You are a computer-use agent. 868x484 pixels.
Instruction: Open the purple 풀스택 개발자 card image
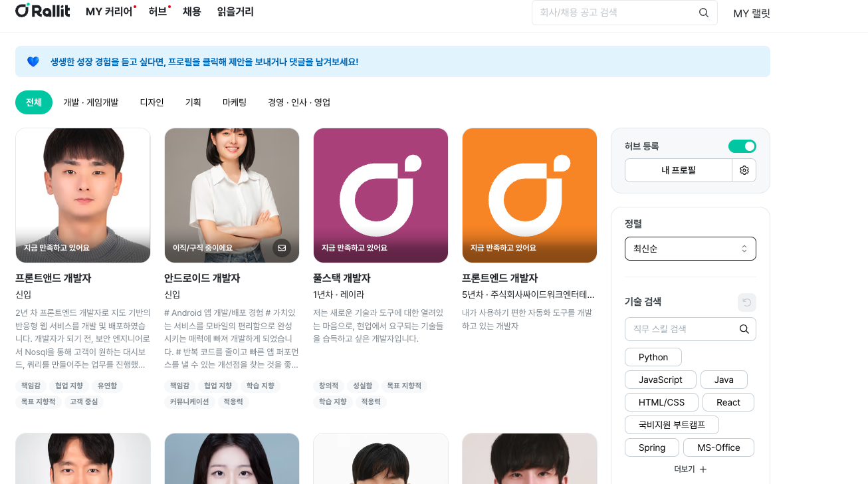coord(381,195)
